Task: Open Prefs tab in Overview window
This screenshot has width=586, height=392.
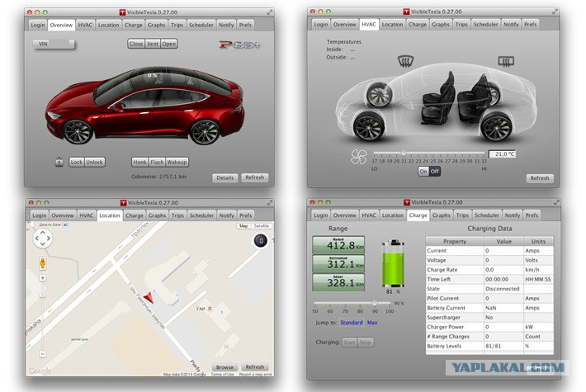Action: coord(245,25)
